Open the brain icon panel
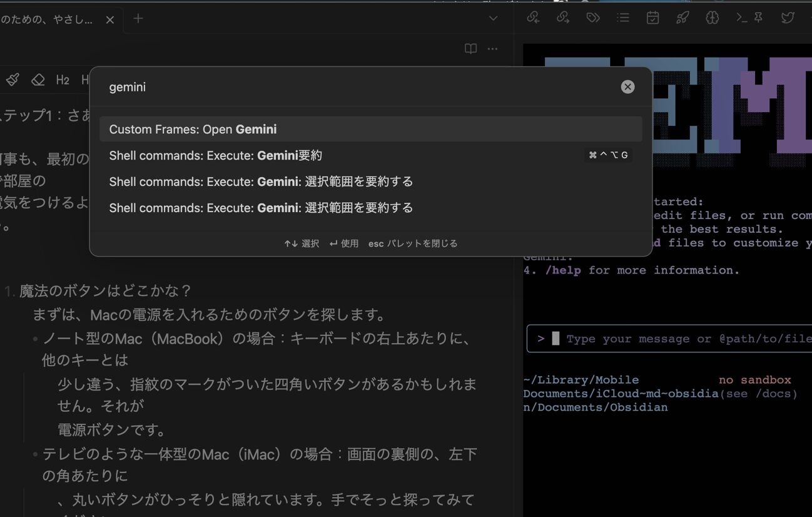This screenshot has width=812, height=517. [712, 18]
